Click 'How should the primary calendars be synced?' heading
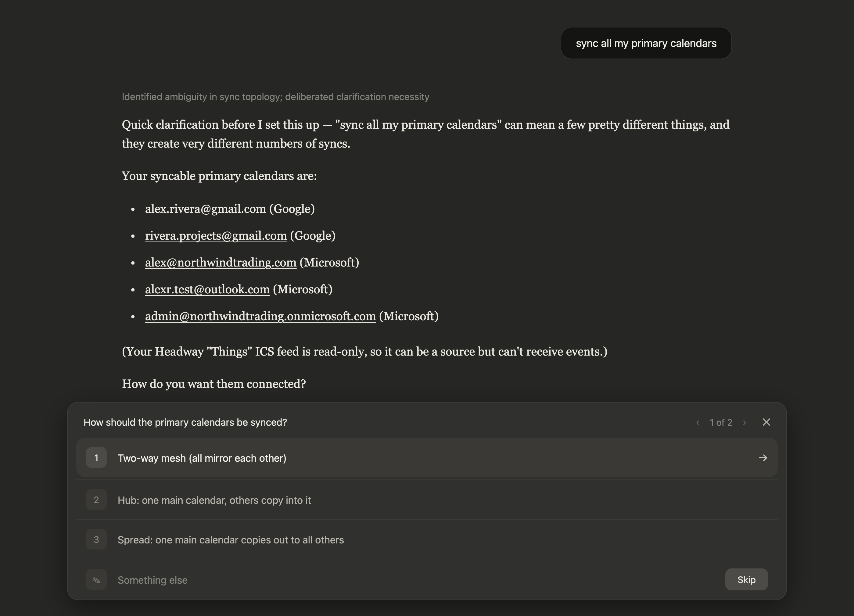The height and width of the screenshot is (616, 854). [185, 422]
